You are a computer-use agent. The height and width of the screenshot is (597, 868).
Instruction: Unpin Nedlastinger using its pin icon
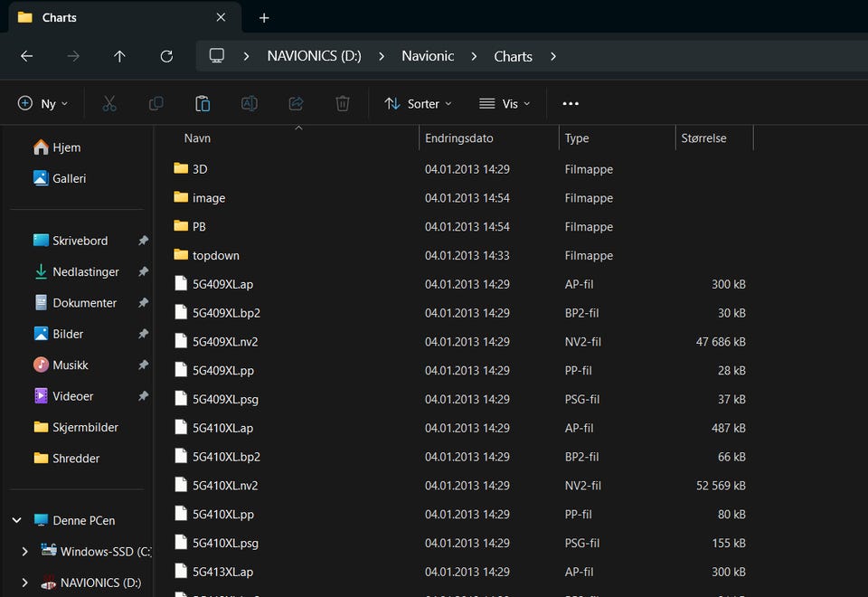tap(143, 272)
